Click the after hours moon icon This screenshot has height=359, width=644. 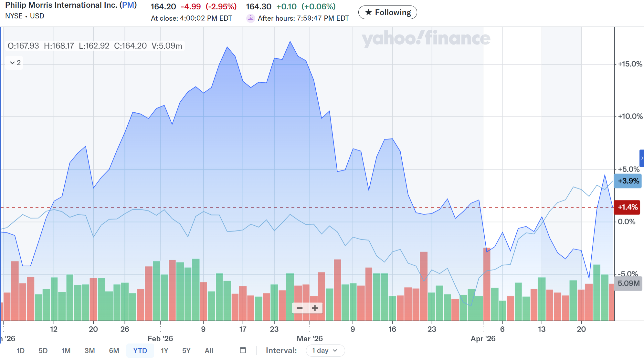pyautogui.click(x=251, y=18)
